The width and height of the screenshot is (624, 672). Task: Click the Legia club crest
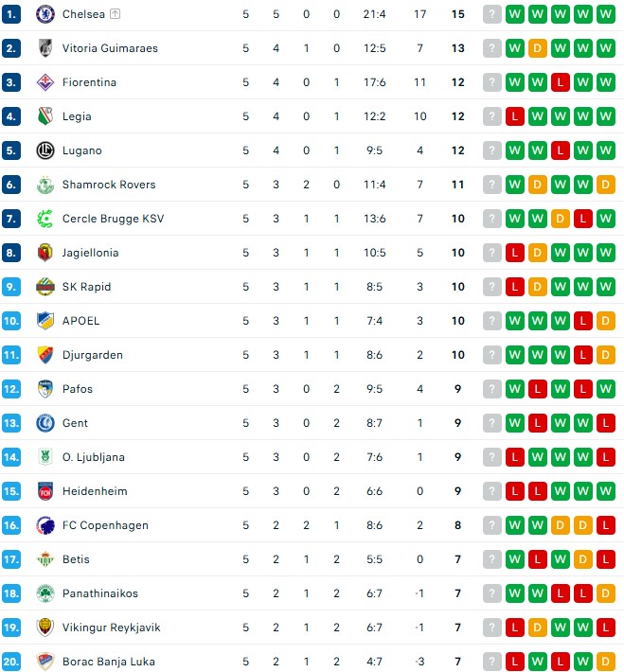[45, 116]
